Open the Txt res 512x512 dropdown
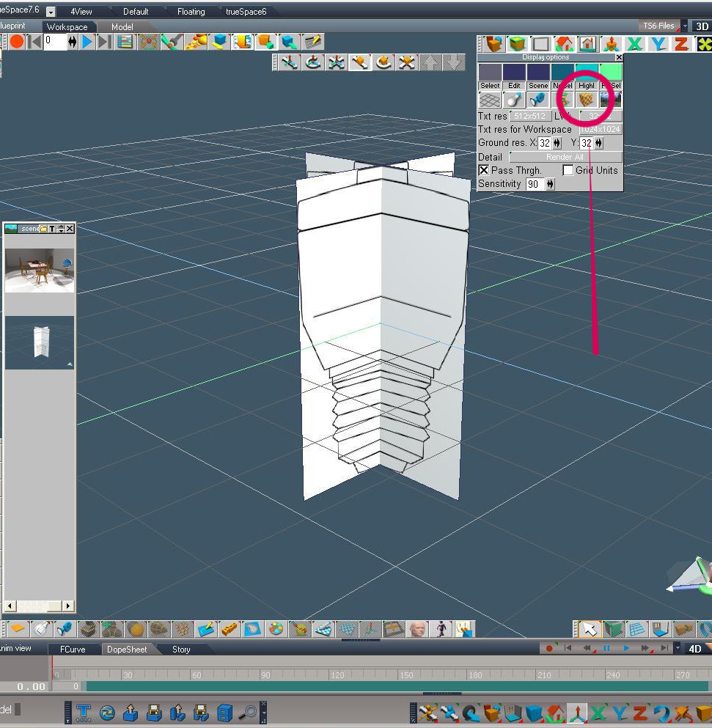 pos(530,116)
